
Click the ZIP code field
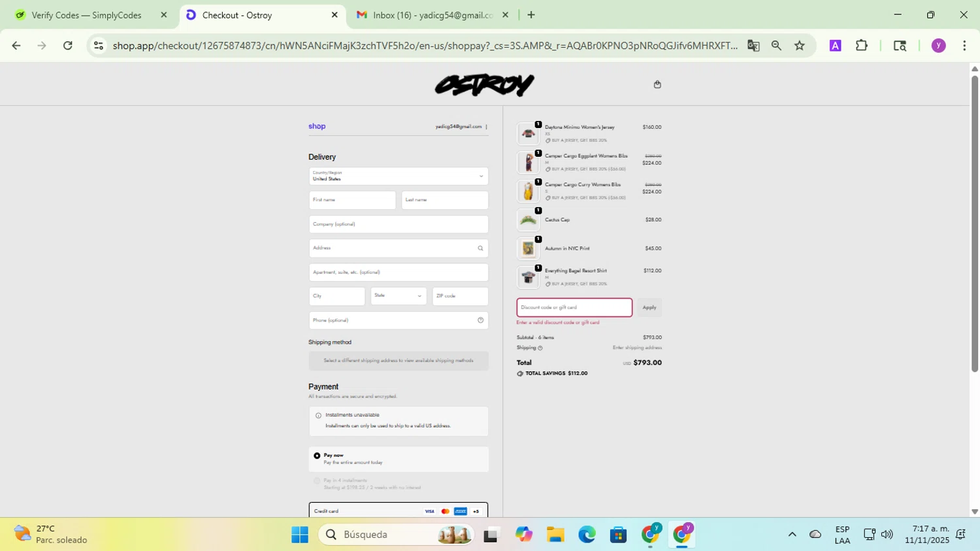460,296
